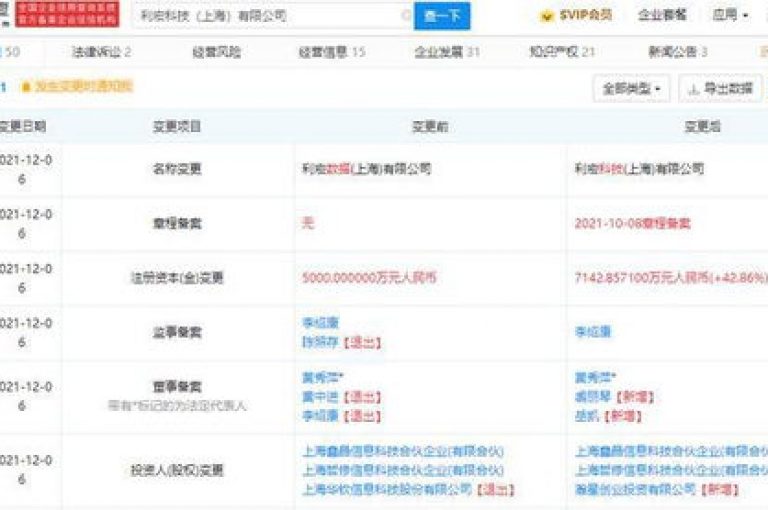Screen dimensions: 768x510
Task: Click the 章程备案 item cell
Action: 177,224
